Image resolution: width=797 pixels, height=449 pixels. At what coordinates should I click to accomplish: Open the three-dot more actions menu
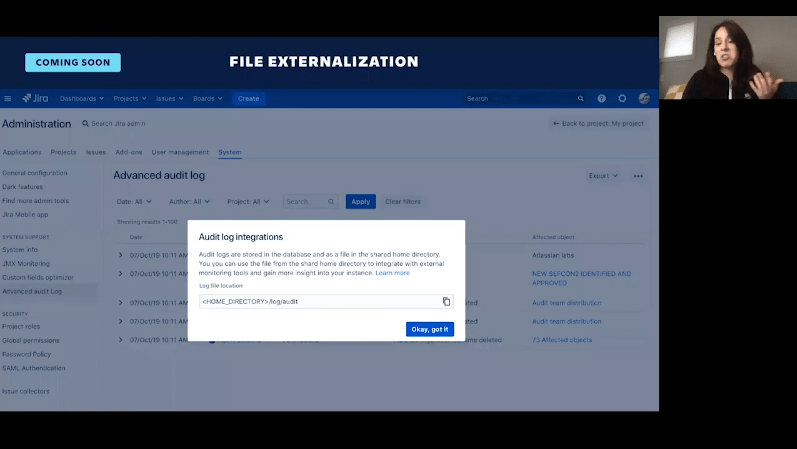click(x=638, y=176)
